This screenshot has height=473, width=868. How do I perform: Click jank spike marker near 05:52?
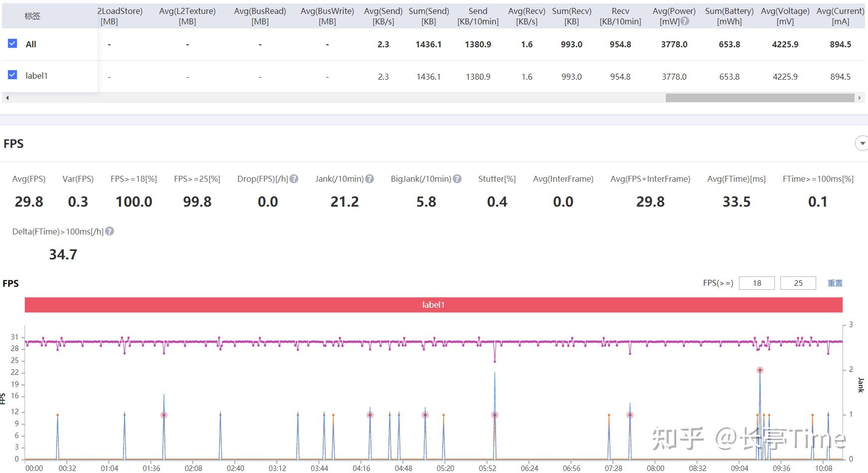click(495, 415)
